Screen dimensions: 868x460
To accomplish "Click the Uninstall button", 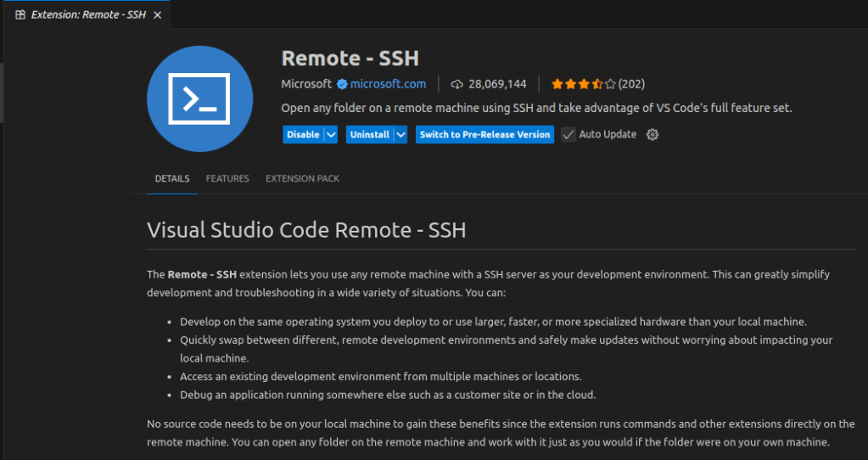I will tap(369, 134).
